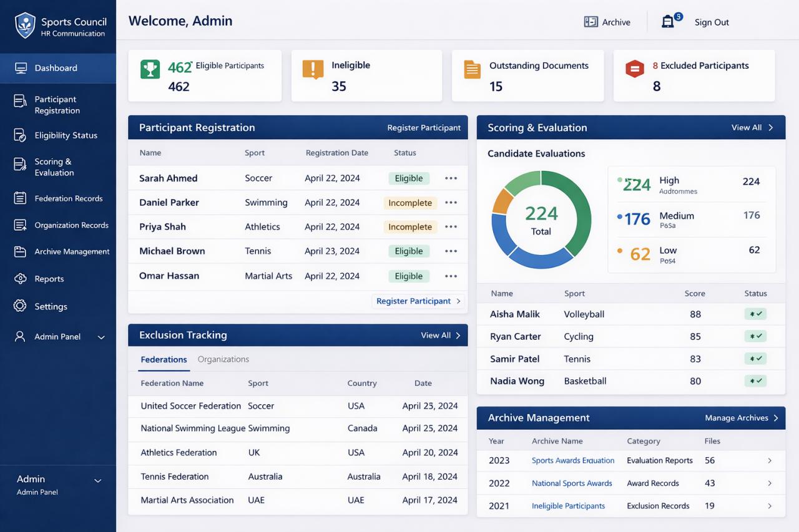
Task: Open the three-dot menu for Omar Hassan
Action: 451,276
